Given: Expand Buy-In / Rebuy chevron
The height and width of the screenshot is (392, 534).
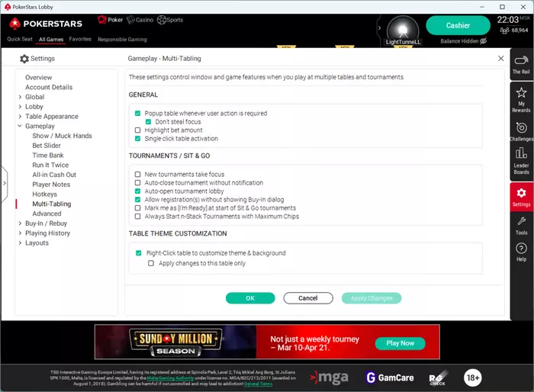Looking at the screenshot, I should 20,223.
